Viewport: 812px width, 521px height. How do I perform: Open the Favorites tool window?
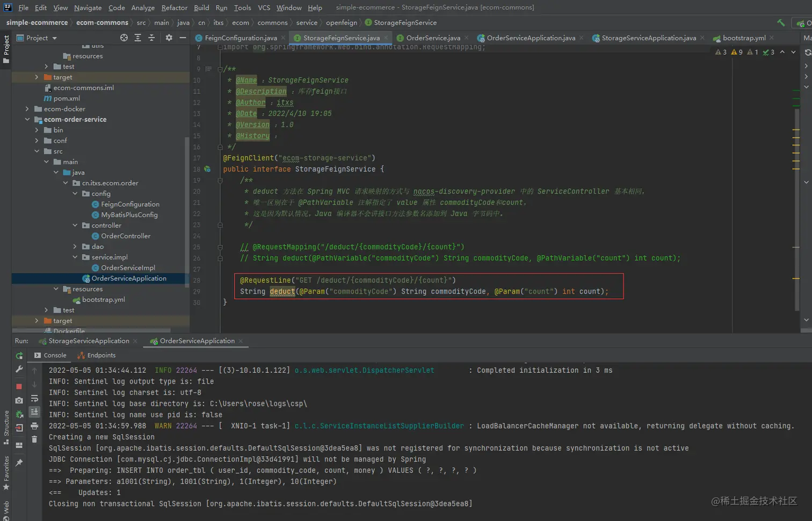6,473
